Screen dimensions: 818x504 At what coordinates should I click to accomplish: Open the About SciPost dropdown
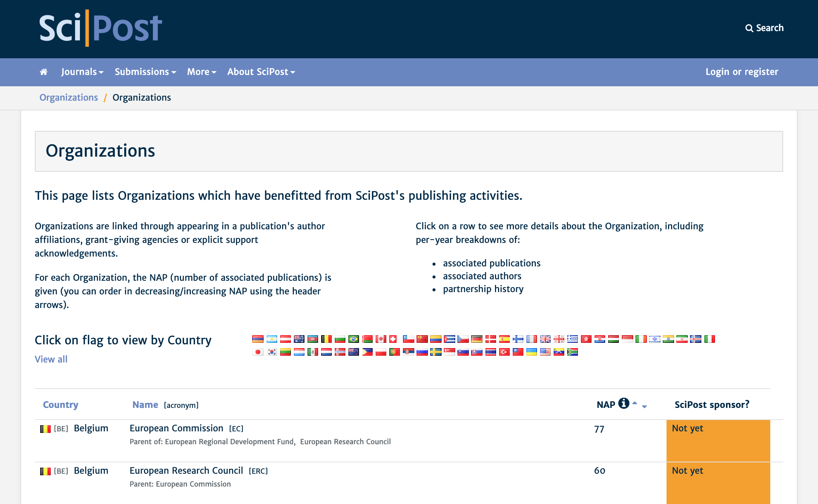coord(261,72)
